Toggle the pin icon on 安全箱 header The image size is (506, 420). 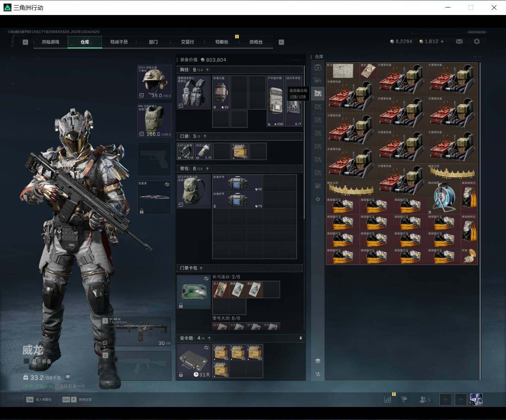point(300,338)
